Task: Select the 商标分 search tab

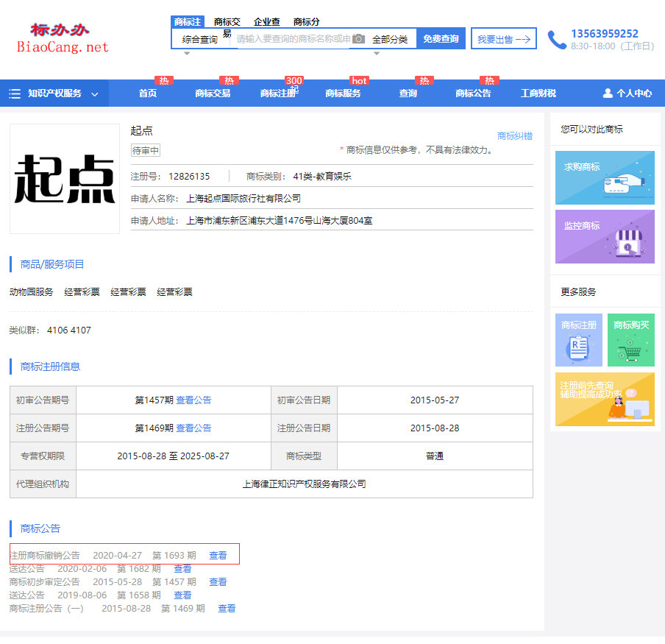Action: pyautogui.click(x=306, y=21)
